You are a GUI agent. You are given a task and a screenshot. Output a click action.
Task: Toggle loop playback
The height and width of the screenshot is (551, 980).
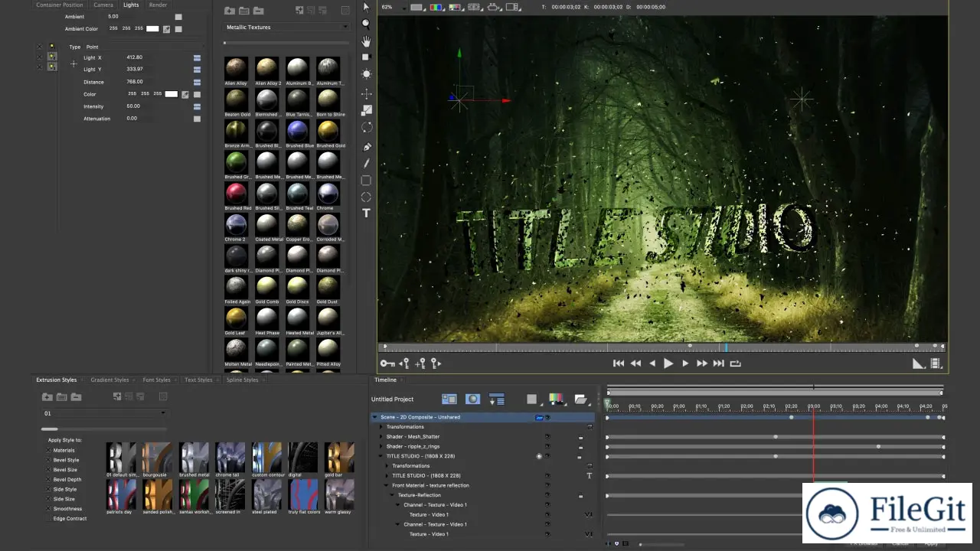(736, 364)
